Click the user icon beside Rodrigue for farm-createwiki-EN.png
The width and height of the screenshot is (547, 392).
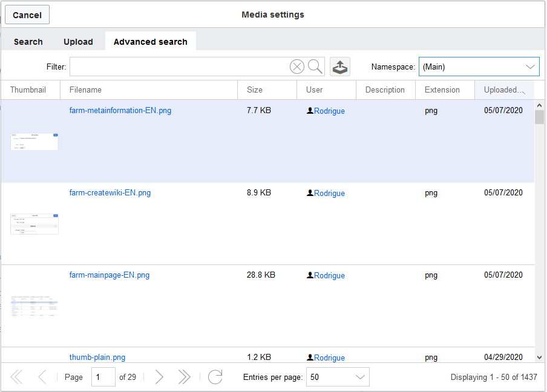310,193
